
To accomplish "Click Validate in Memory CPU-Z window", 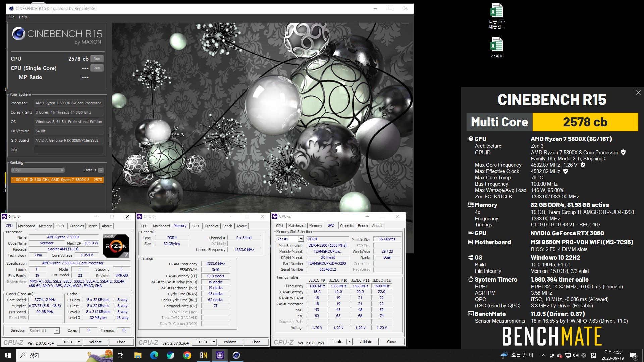I will pyautogui.click(x=230, y=342).
